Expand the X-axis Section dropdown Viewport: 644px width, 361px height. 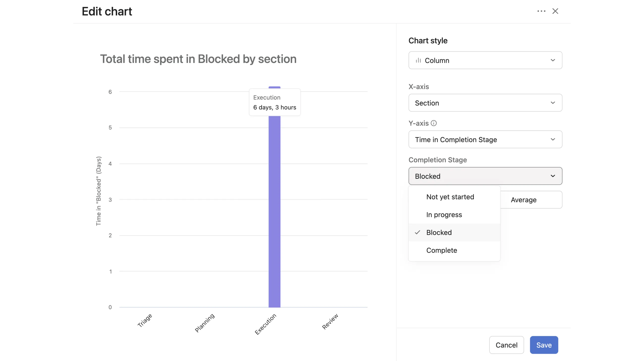(x=485, y=103)
